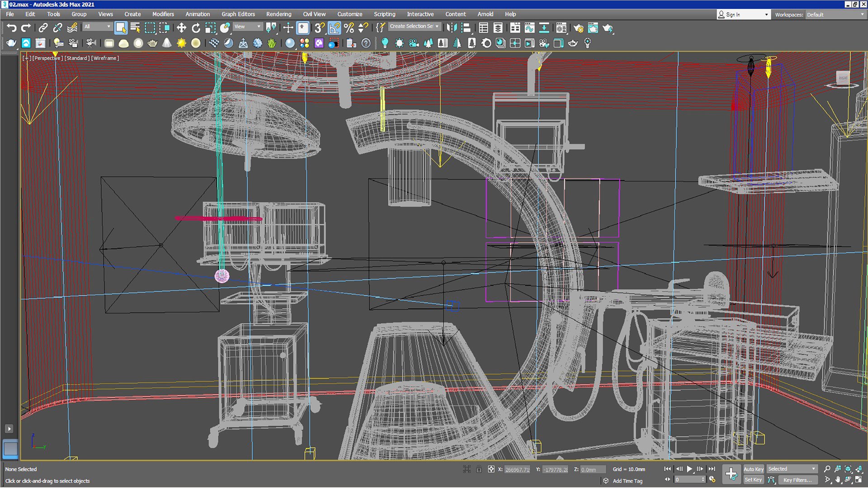Viewport: 868px width, 488px height.
Task: Open the Rendered Frame Window icon
Action: (x=593, y=28)
